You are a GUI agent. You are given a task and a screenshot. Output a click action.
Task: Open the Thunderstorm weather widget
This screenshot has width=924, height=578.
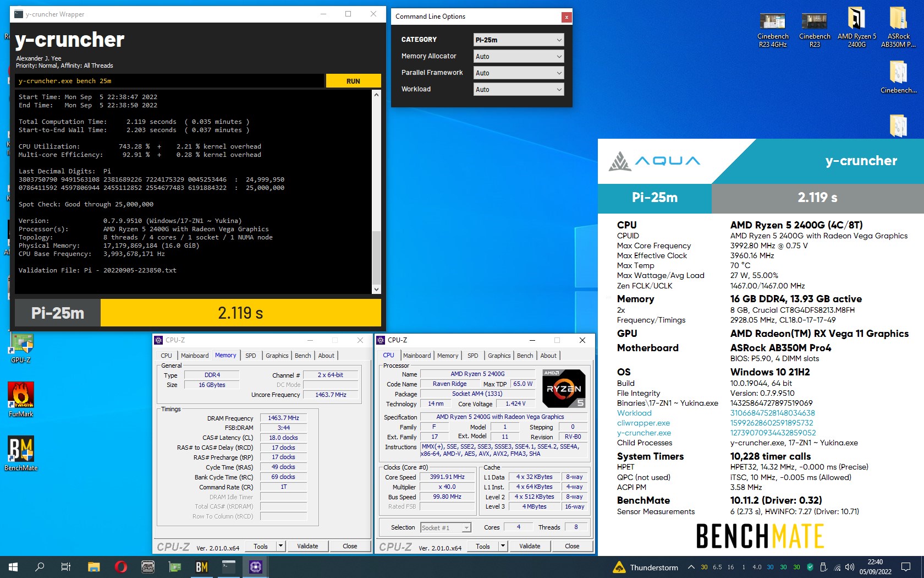646,568
